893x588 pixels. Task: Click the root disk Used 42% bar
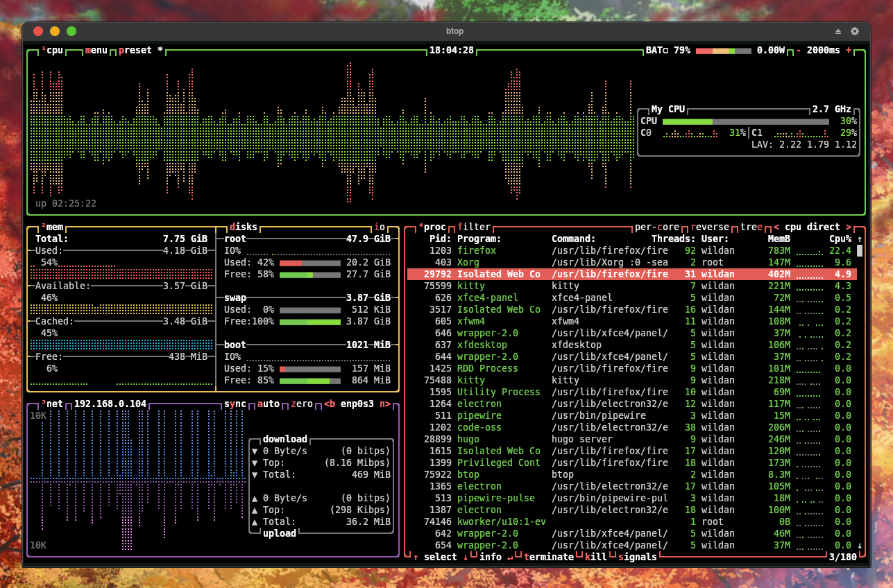[x=310, y=263]
